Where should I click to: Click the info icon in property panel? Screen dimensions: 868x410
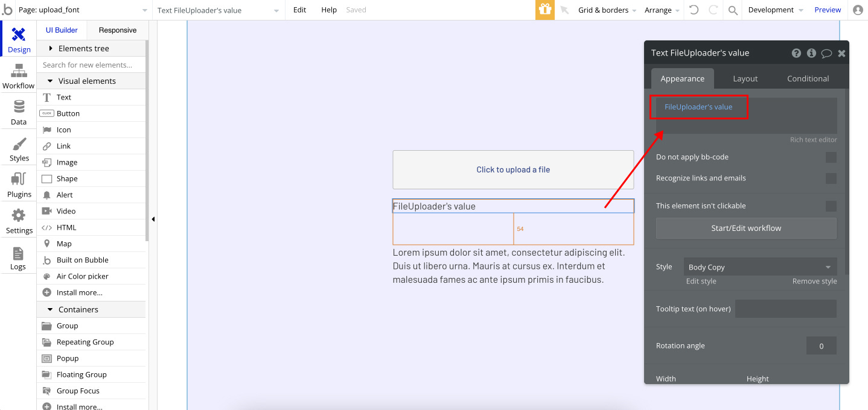coord(811,53)
